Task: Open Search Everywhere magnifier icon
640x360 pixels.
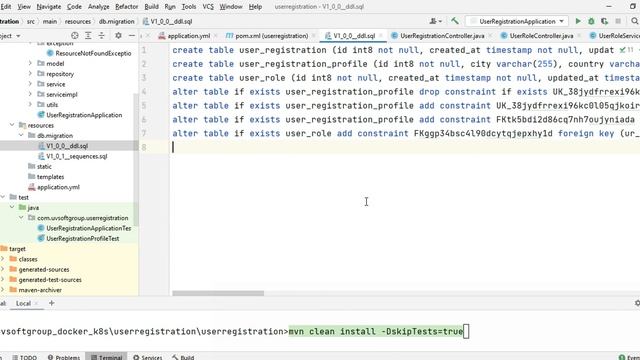Action: point(635,21)
